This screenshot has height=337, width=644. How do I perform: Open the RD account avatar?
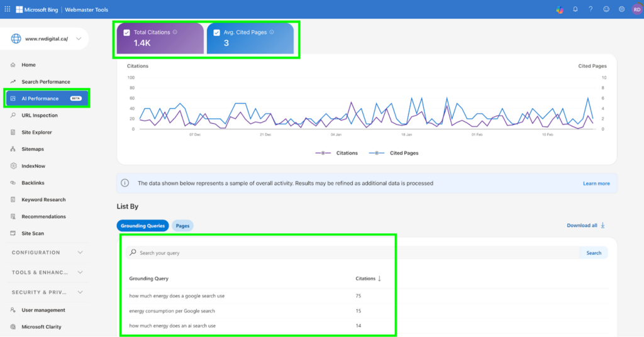pos(637,9)
